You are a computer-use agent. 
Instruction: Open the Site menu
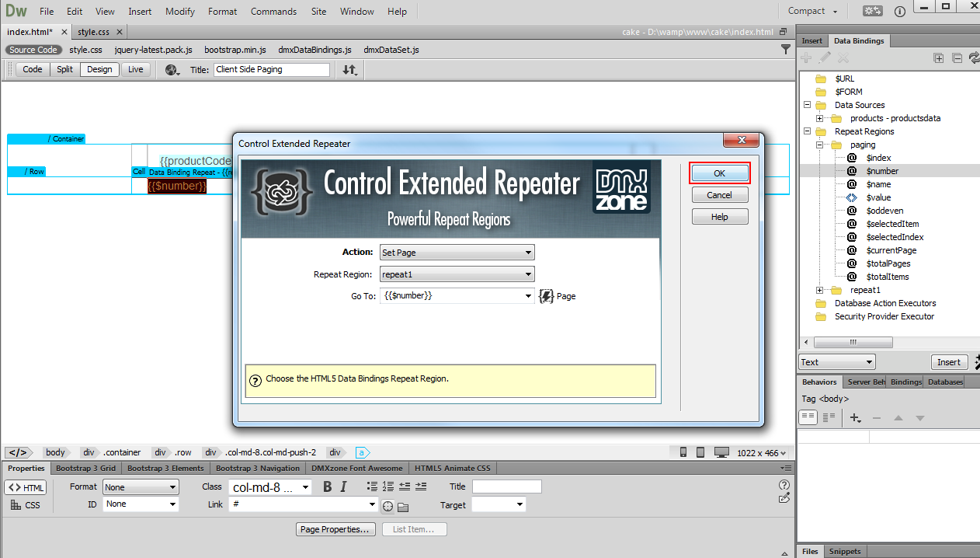pos(318,12)
